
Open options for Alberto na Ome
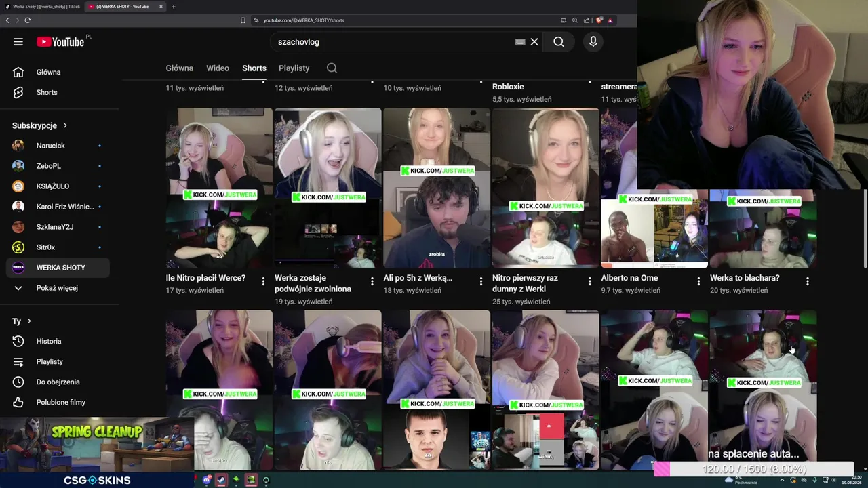(x=698, y=281)
